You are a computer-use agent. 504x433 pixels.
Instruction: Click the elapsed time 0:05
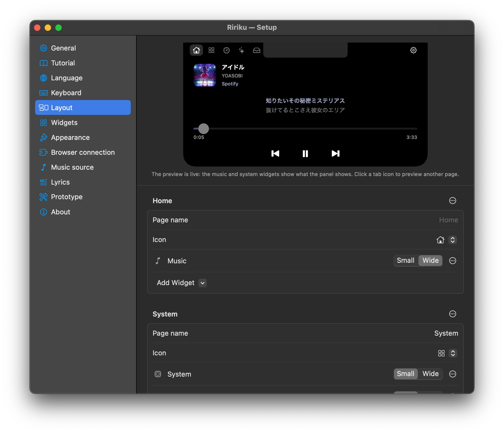(x=199, y=137)
